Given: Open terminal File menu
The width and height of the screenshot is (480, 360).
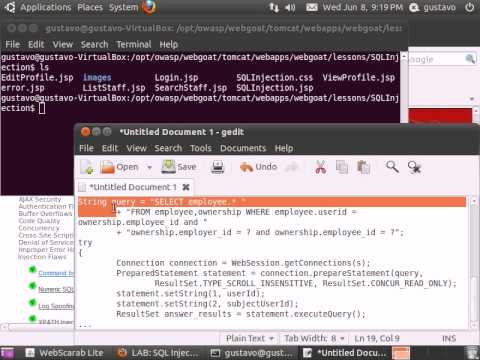Looking at the screenshot, I should (13, 44).
